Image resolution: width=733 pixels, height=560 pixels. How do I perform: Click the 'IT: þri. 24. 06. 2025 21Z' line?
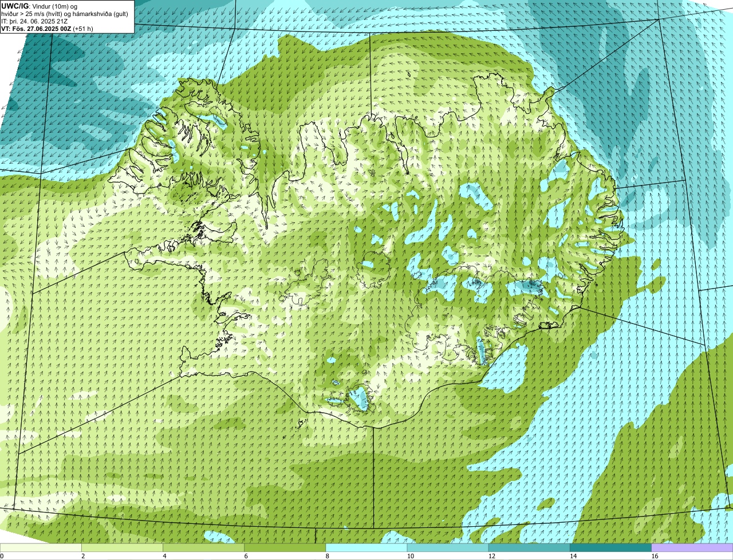(x=34, y=21)
